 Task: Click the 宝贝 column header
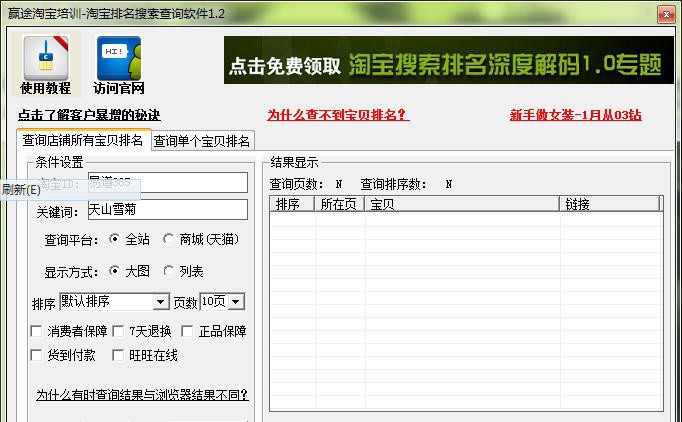point(462,204)
